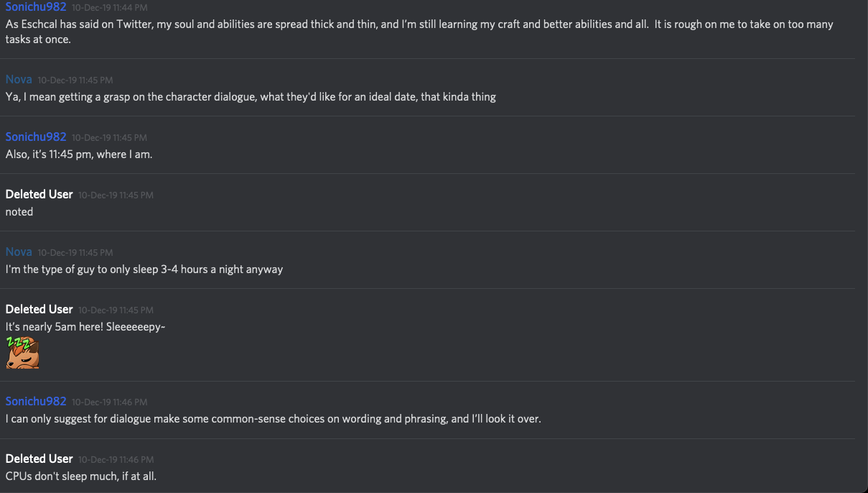868x493 pixels.
Task: Click the sleeping fox Zzz emoji
Action: tap(22, 353)
